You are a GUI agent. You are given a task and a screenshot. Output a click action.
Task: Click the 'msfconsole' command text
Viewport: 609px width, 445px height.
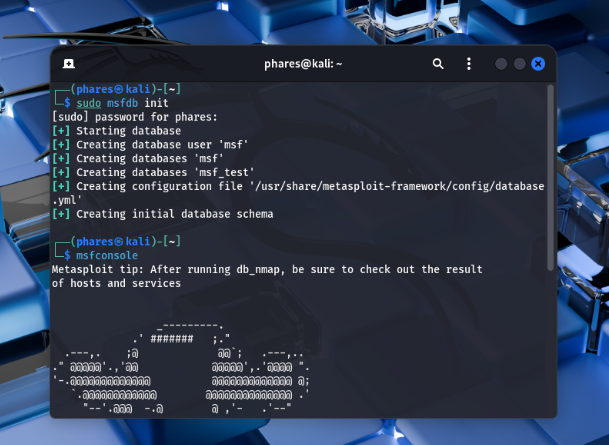107,256
